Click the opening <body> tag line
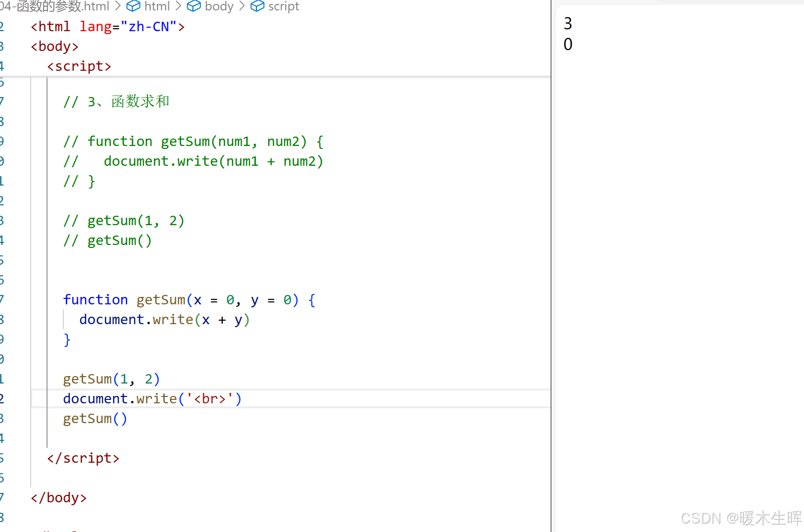The height and width of the screenshot is (532, 804). [x=54, y=46]
